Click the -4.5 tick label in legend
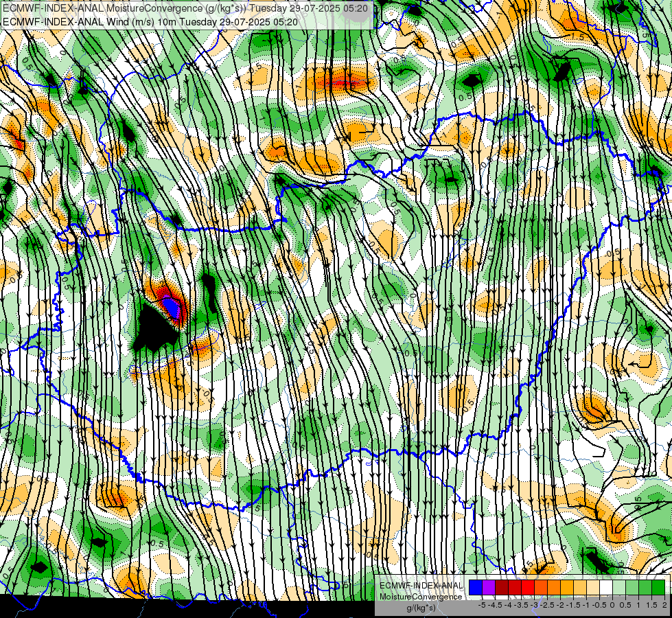The image size is (672, 618). pyautogui.click(x=495, y=605)
